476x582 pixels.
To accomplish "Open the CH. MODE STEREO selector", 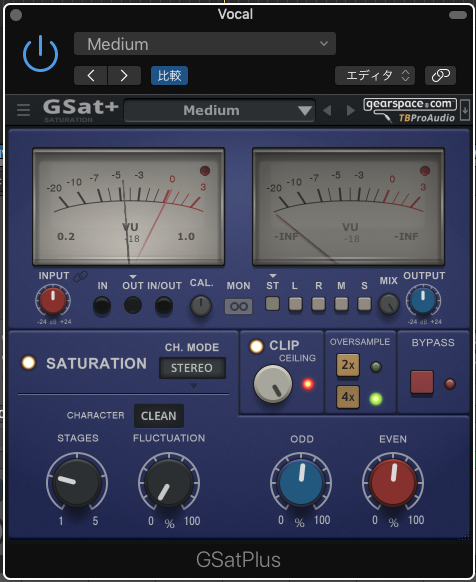I will pos(192,368).
